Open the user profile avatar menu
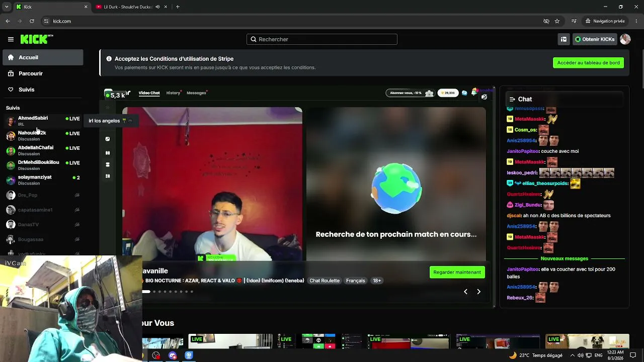This screenshot has height=362, width=644. [x=625, y=39]
